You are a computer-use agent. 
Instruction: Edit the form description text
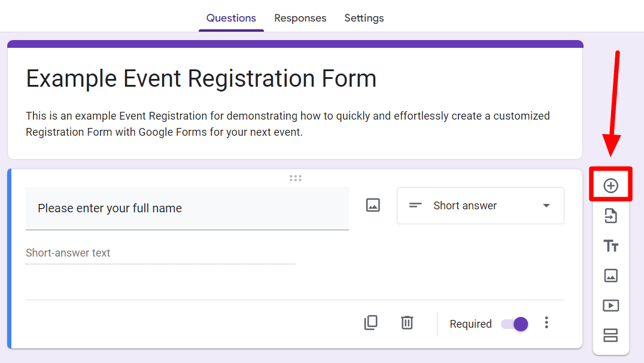[287, 124]
